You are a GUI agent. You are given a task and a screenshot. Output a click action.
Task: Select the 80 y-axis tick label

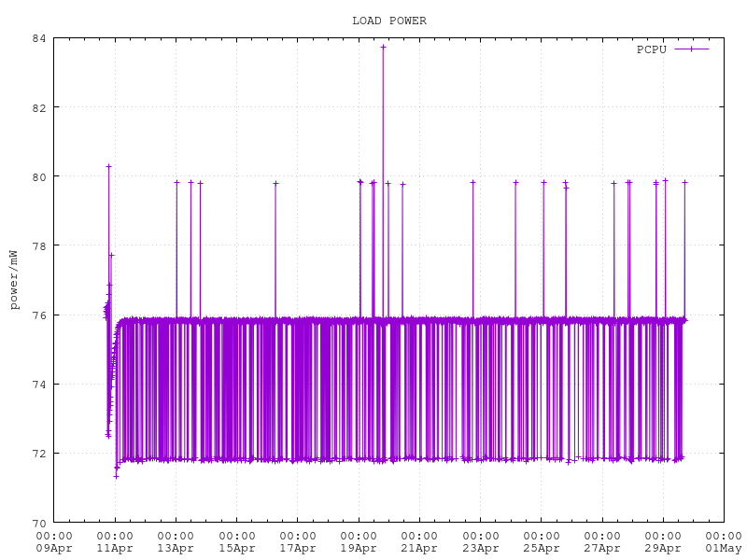pos(39,176)
